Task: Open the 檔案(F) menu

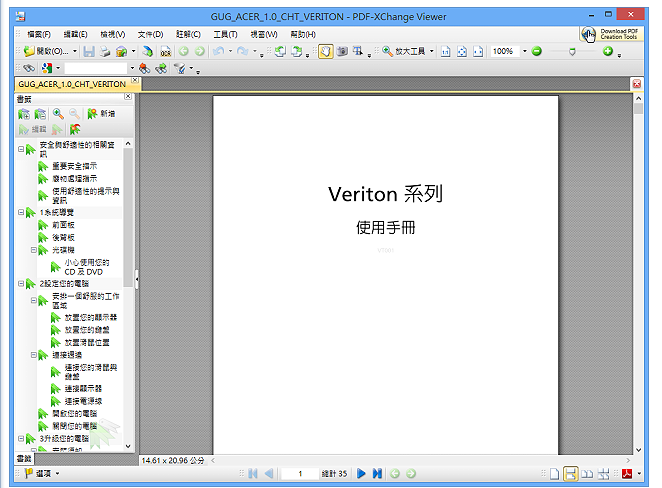Action: (39, 35)
